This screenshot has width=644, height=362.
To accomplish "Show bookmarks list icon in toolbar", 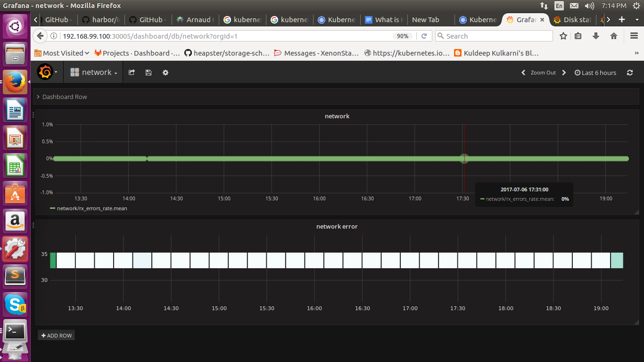I will coord(578,36).
